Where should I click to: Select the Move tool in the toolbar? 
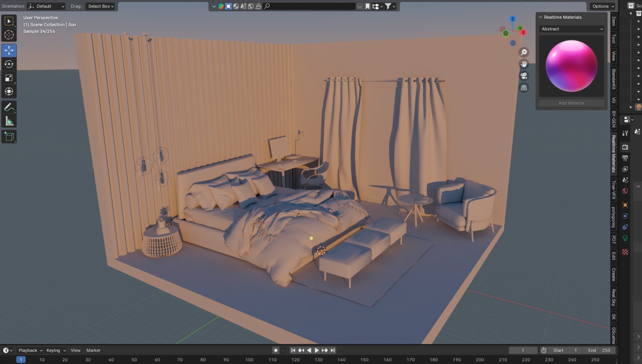click(x=9, y=50)
